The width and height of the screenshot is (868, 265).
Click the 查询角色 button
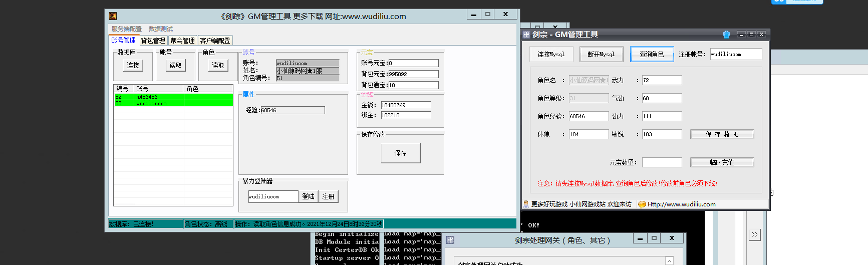(652, 54)
